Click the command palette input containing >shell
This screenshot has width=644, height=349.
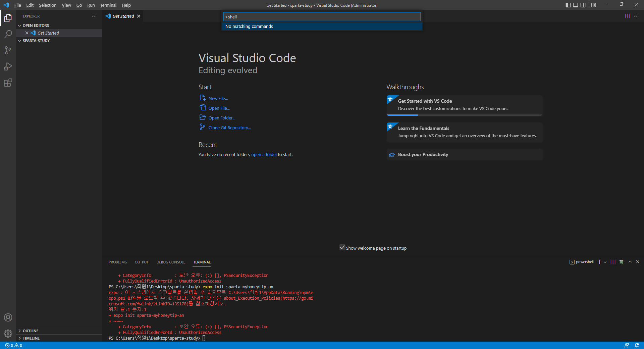[322, 17]
